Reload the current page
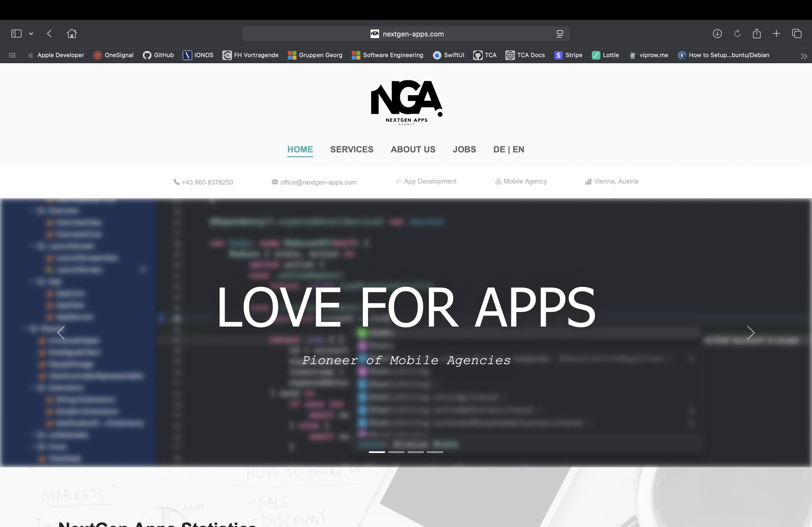812x527 pixels. pos(737,33)
